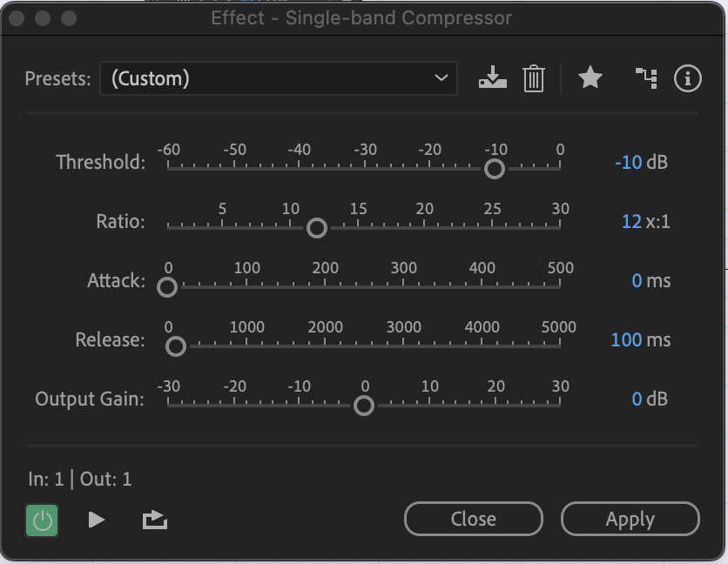The width and height of the screenshot is (728, 564).
Task: Close the effect dialog with the Close button
Action: click(473, 519)
